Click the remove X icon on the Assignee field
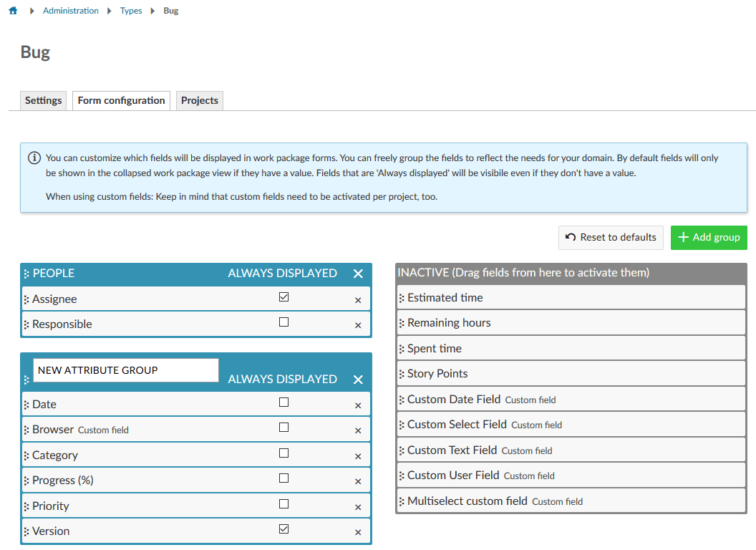The image size is (756, 550). (357, 299)
